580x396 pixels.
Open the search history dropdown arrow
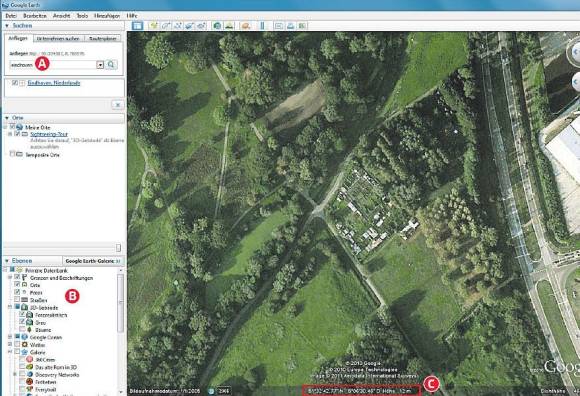[x=100, y=65]
